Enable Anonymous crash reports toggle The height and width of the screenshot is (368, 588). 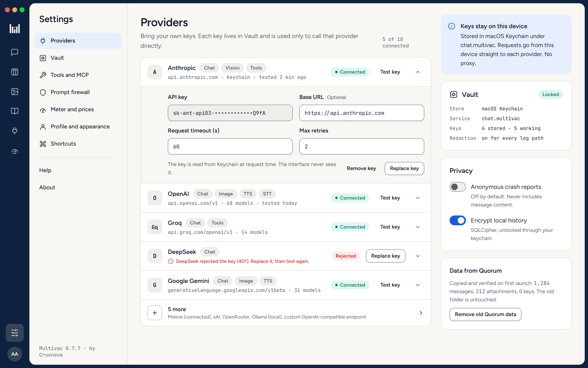click(458, 187)
